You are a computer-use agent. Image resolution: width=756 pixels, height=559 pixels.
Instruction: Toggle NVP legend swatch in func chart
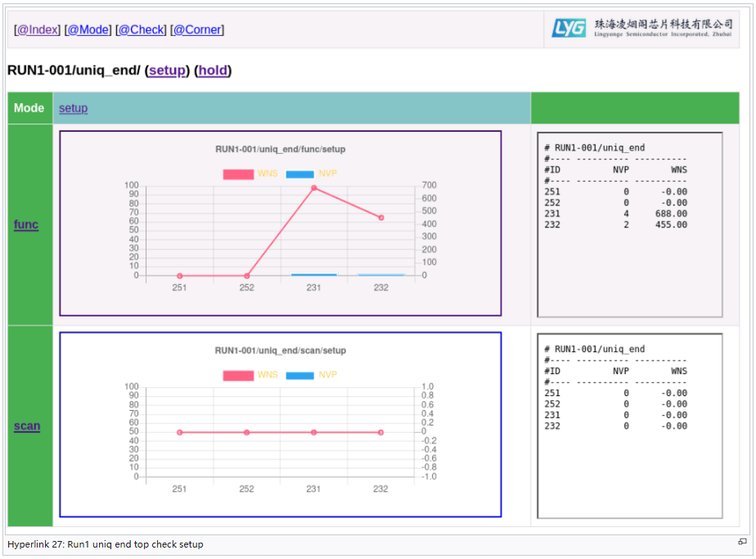click(299, 174)
